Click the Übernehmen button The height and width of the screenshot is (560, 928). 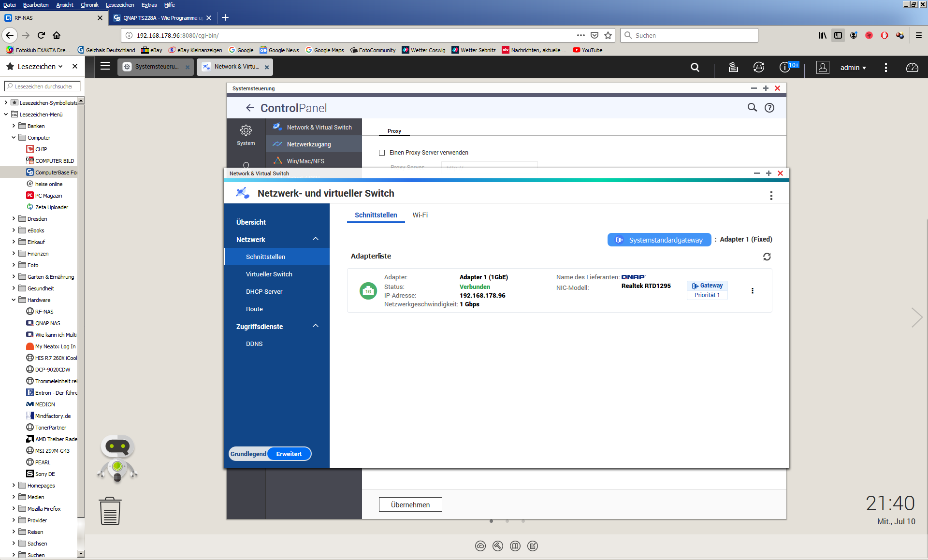click(x=410, y=504)
